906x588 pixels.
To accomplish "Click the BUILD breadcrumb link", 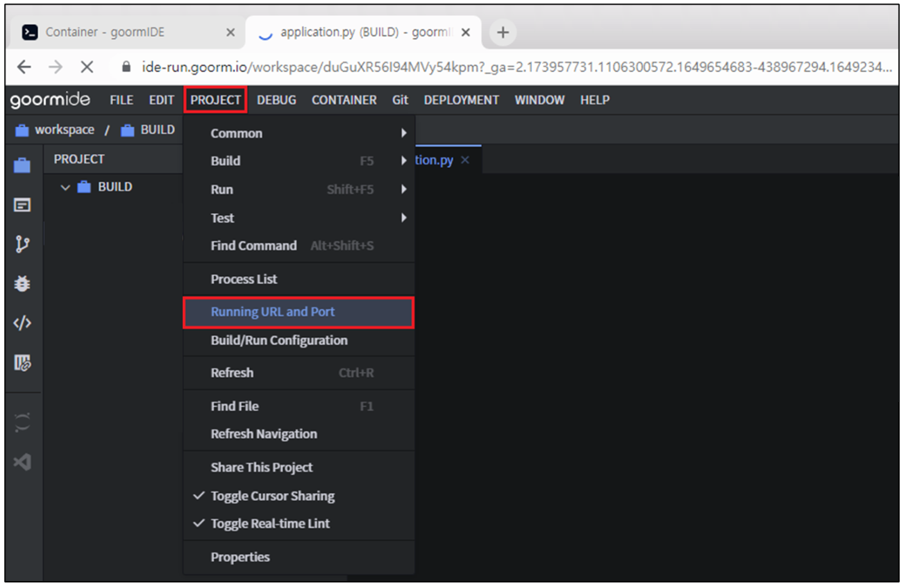I will point(158,131).
